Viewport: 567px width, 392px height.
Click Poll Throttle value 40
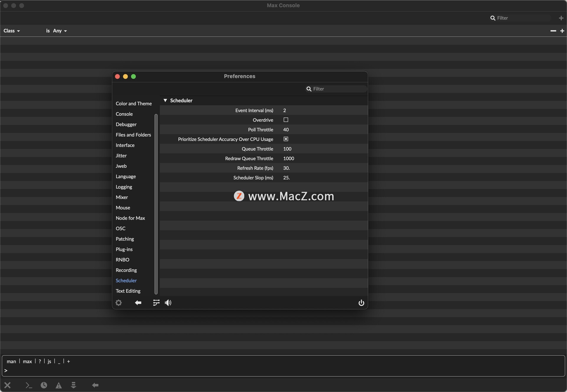(286, 130)
